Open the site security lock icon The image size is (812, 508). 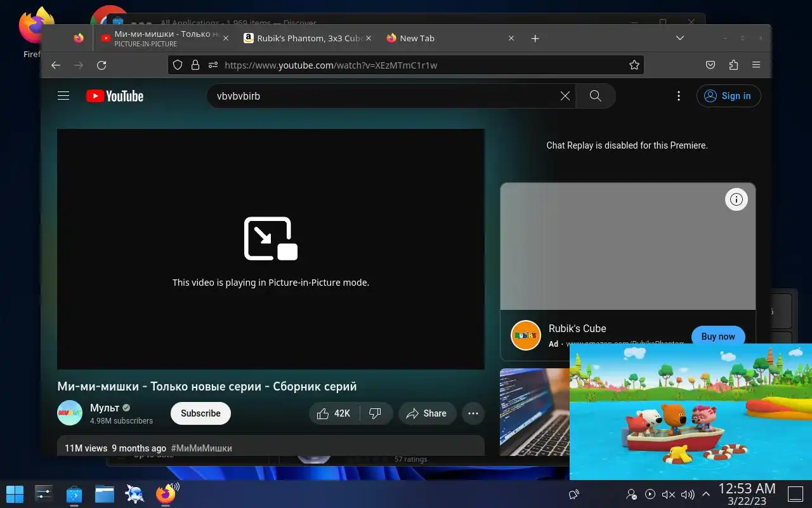[195, 65]
